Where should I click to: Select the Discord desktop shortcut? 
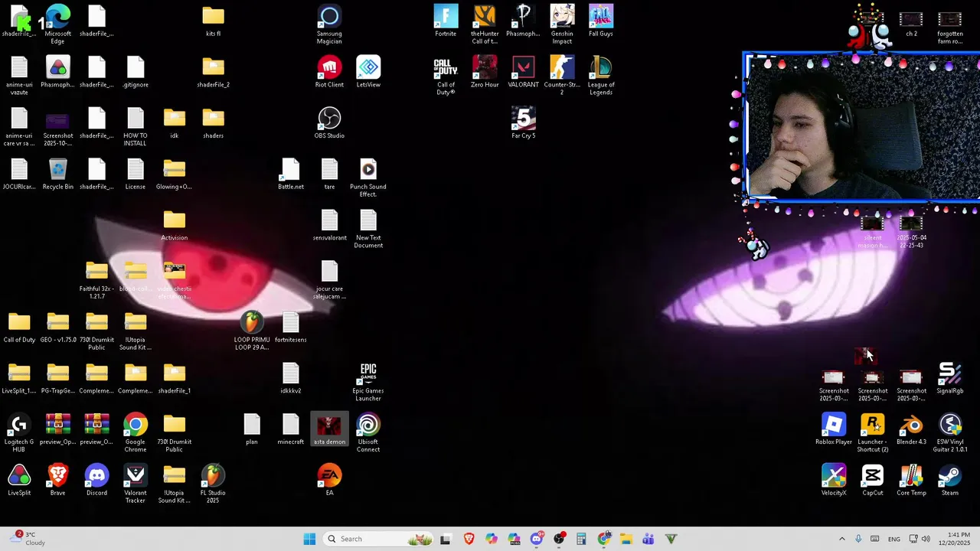[x=96, y=480]
